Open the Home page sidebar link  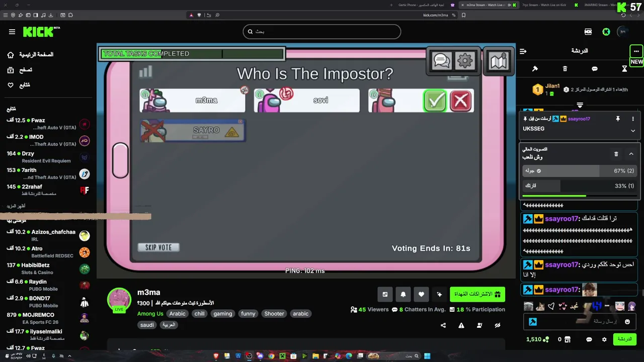point(30,54)
